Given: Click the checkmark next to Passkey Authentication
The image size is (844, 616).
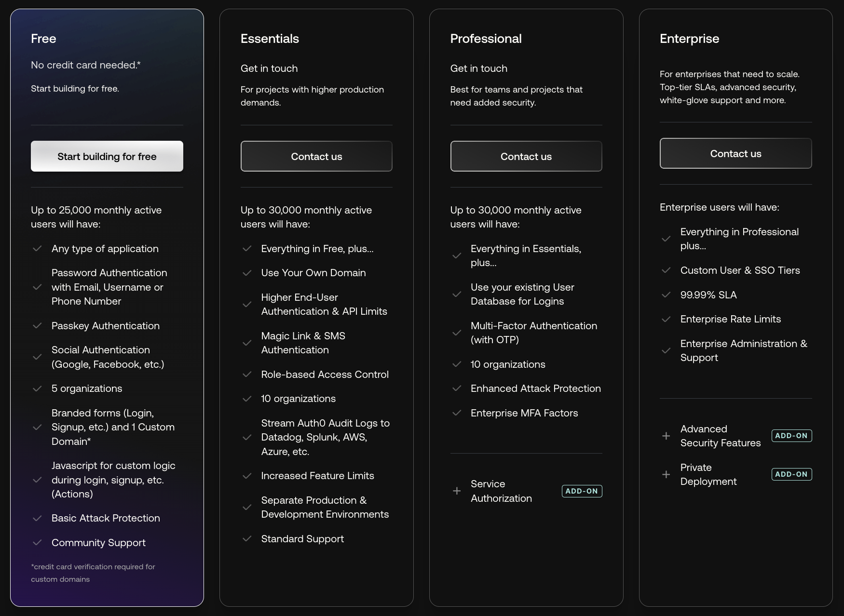Looking at the screenshot, I should coord(37,326).
